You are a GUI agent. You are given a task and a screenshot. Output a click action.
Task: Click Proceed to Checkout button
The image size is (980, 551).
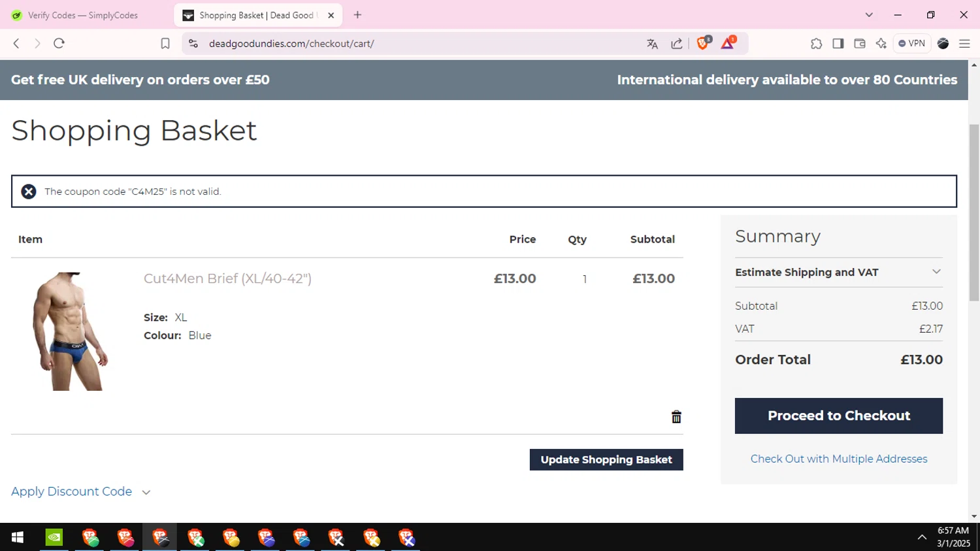click(839, 416)
